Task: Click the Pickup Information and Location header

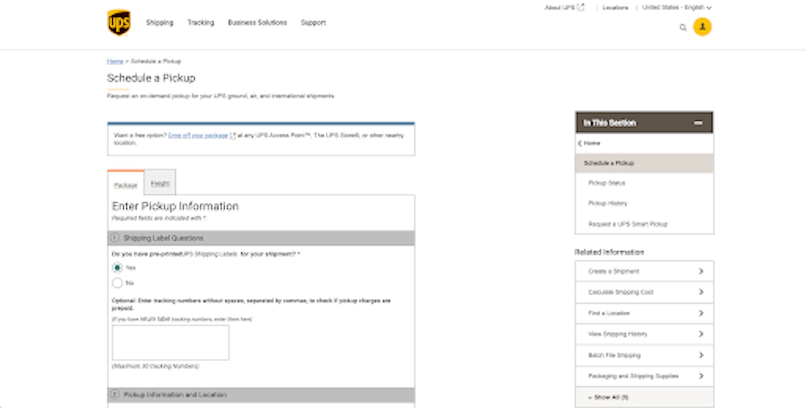Action: click(x=261, y=395)
